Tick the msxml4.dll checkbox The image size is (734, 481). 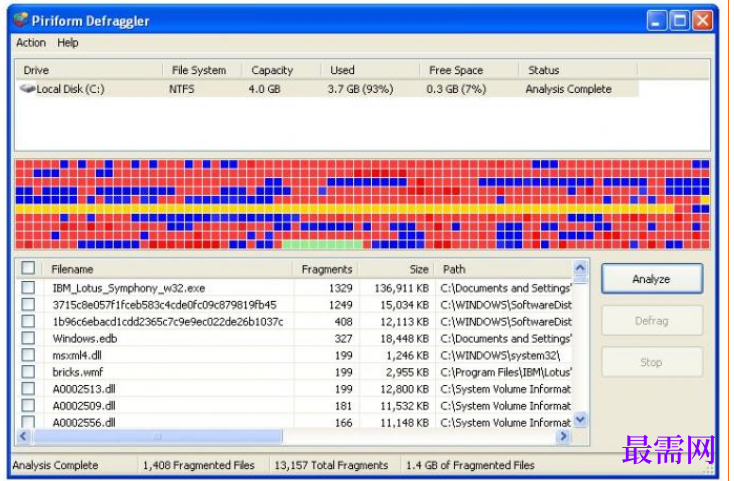[28, 355]
